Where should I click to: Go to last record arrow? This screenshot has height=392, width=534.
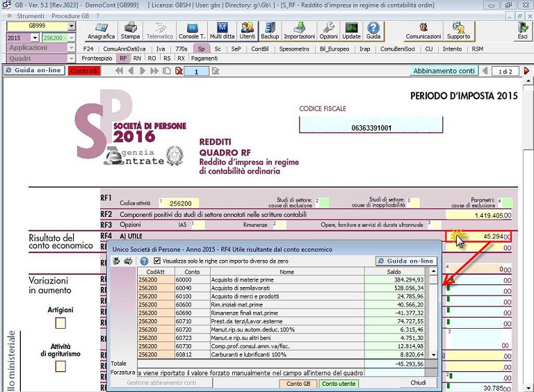(154, 71)
